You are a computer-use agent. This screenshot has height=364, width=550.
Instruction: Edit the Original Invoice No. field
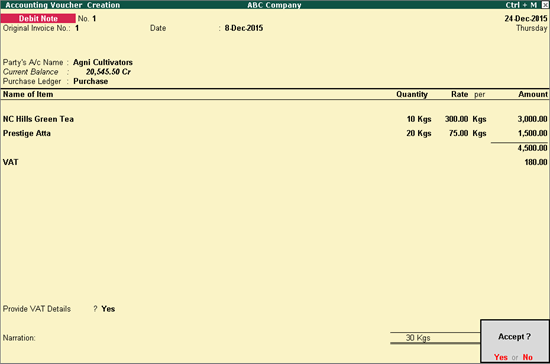click(77, 28)
